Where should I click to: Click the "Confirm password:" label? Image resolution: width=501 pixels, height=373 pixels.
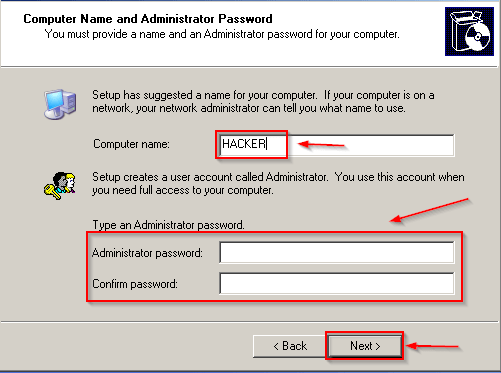pyautogui.click(x=135, y=284)
